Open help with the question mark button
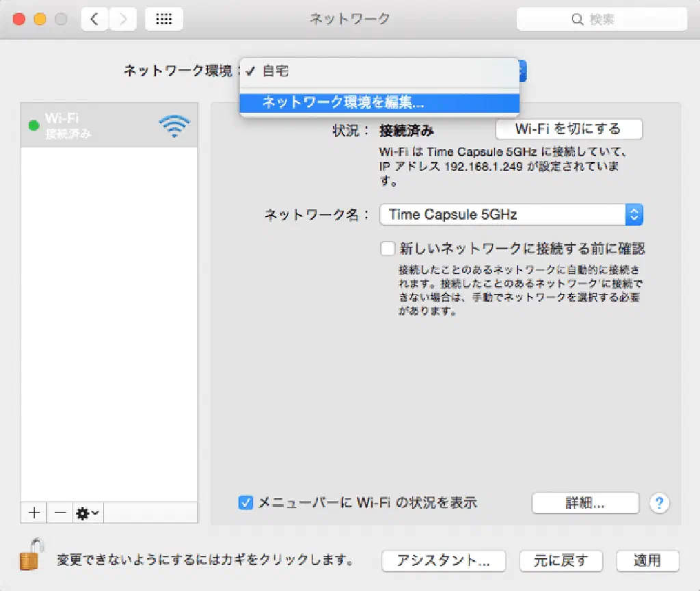The width and height of the screenshot is (700, 591). click(x=659, y=503)
